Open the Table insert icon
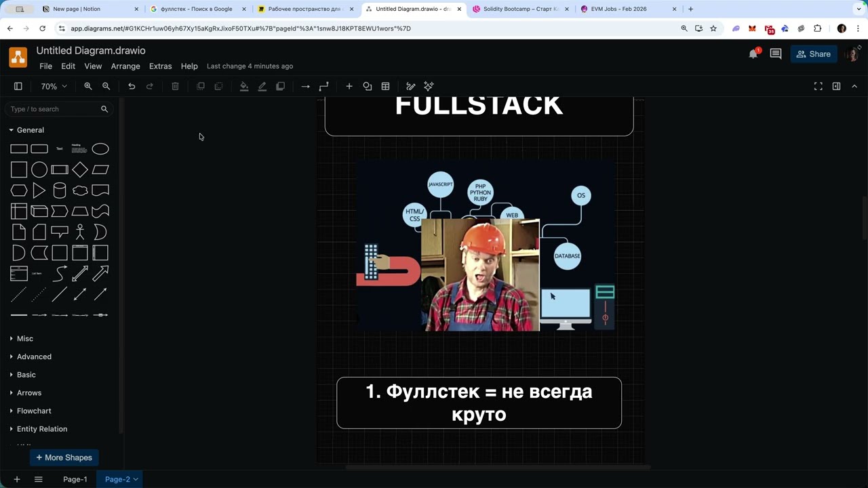The width and height of the screenshot is (868, 488). [x=385, y=86]
